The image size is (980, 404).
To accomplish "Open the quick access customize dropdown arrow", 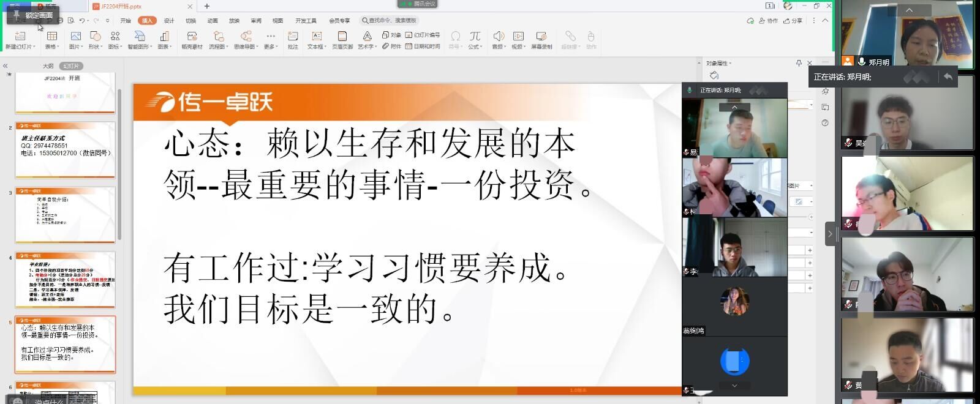I will [107, 20].
